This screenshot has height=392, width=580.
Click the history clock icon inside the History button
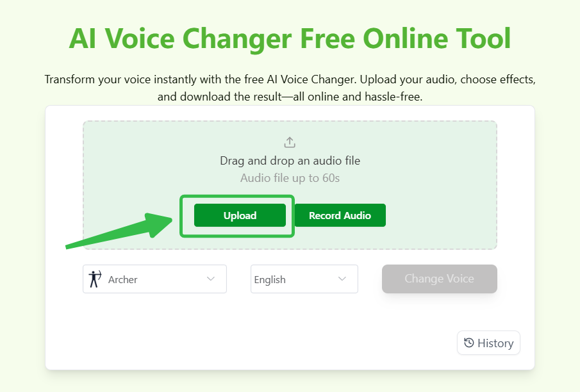[468, 343]
